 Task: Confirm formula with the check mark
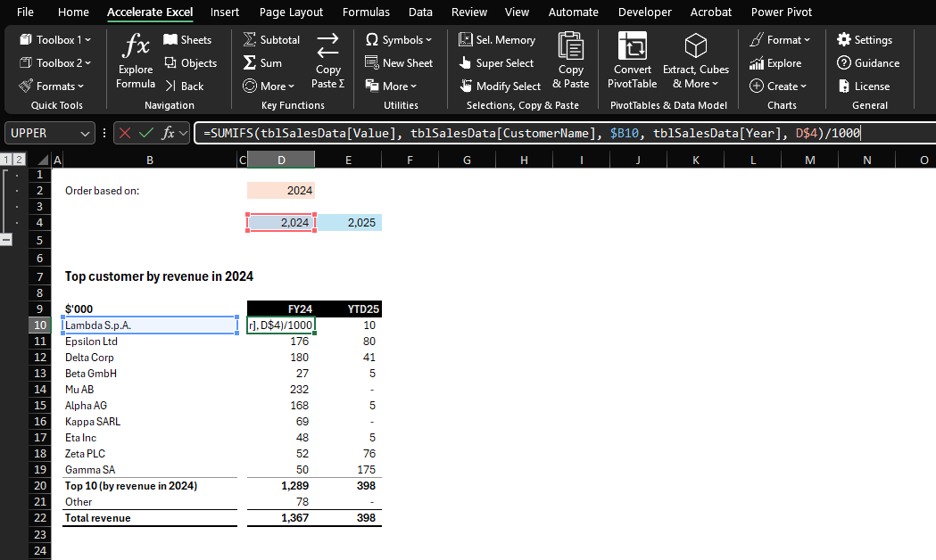click(x=145, y=132)
